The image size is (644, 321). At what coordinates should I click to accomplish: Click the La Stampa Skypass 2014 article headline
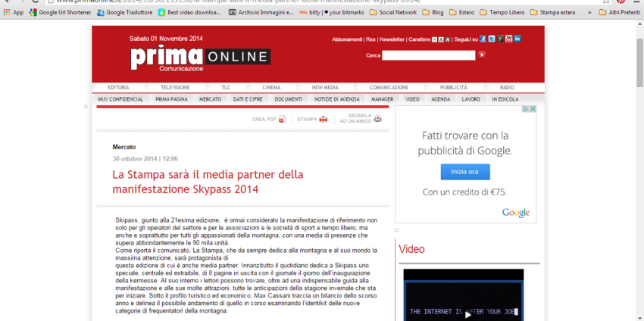pos(208,182)
